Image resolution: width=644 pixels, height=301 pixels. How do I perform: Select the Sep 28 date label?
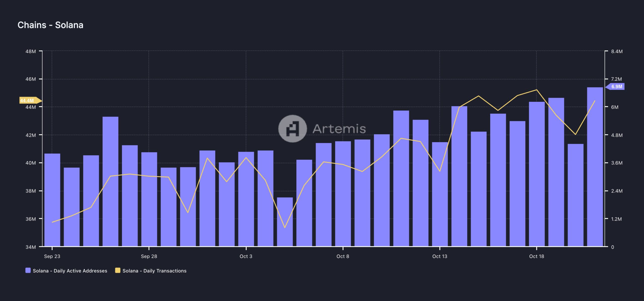coord(149,256)
